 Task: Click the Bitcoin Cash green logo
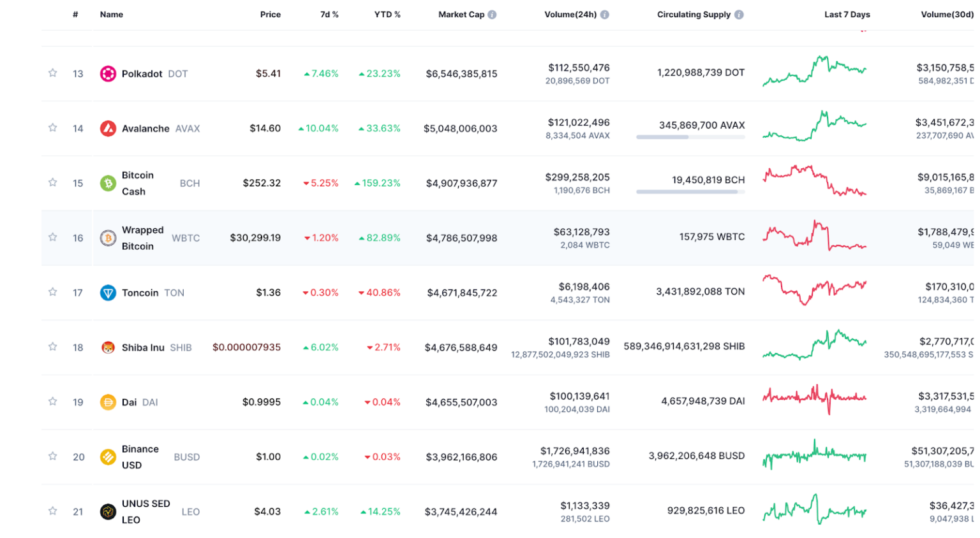click(x=108, y=183)
